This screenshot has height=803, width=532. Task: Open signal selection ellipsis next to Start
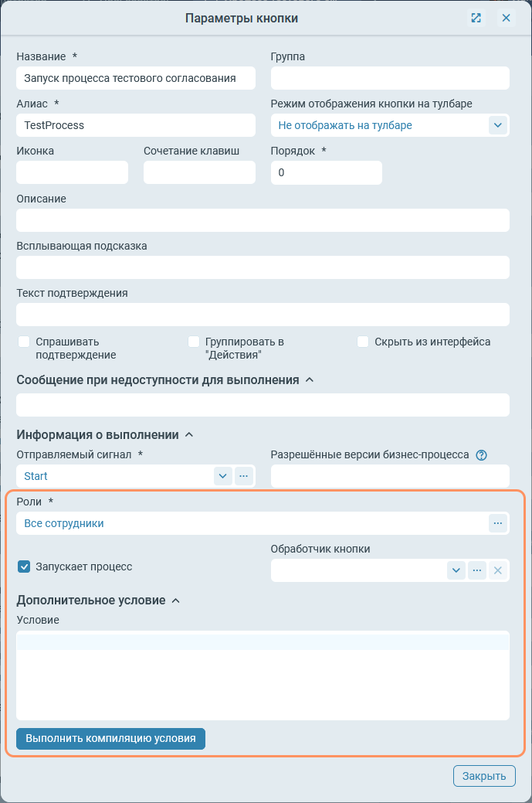point(244,476)
